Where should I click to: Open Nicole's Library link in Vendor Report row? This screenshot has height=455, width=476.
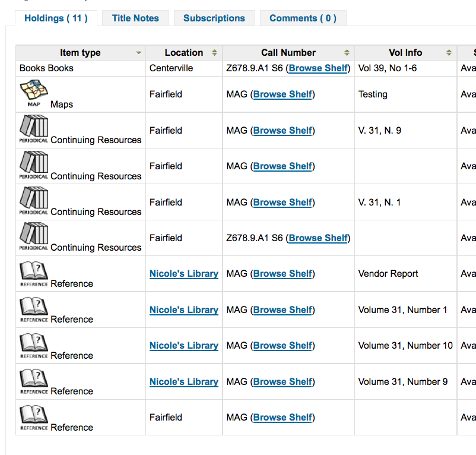point(184,274)
